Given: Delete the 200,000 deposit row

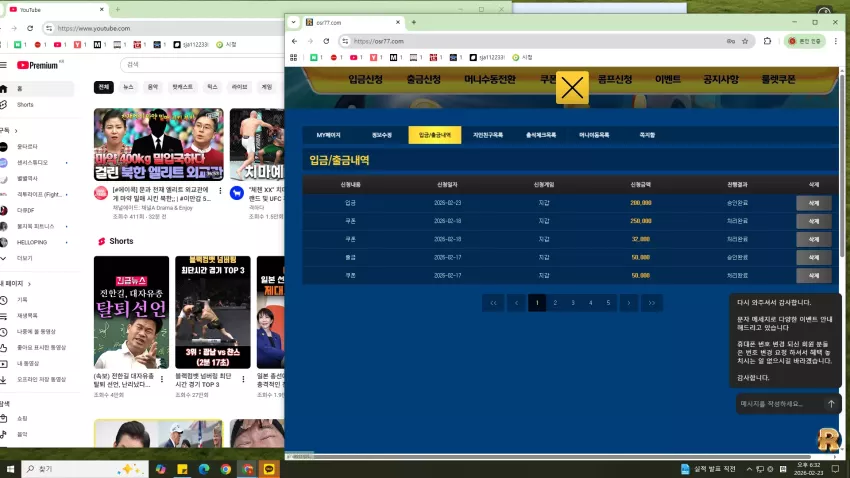Looking at the screenshot, I should point(813,203).
